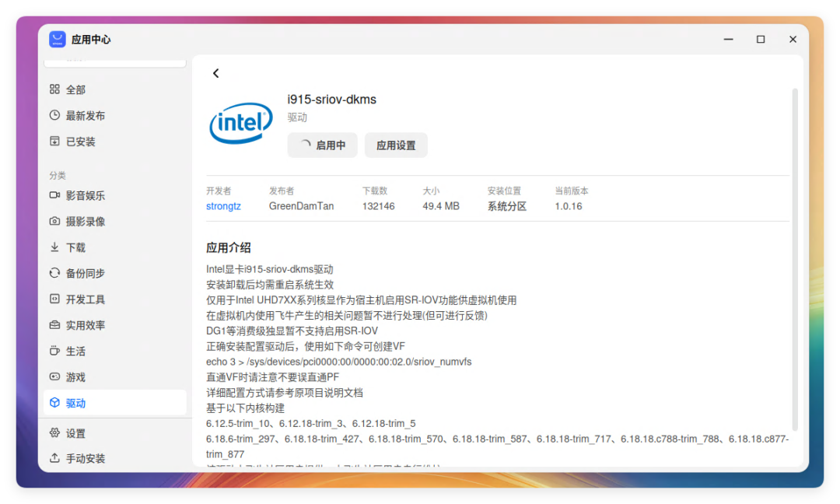Click the 全部 grid icon in sidebar
The height and width of the screenshot is (504, 840).
(x=54, y=89)
